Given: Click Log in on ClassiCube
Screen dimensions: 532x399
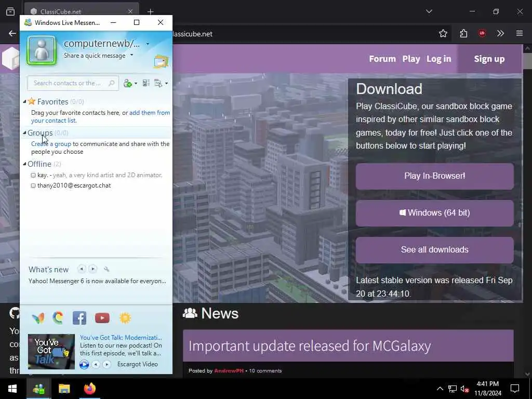Looking at the screenshot, I should click(x=438, y=59).
